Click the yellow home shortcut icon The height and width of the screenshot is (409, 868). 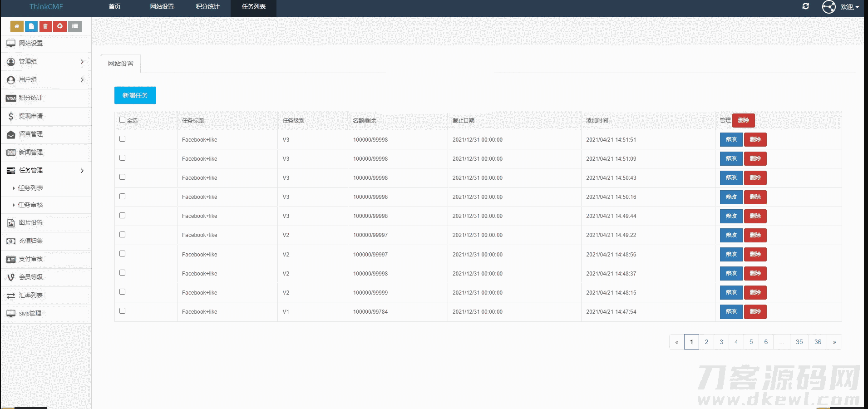(17, 26)
